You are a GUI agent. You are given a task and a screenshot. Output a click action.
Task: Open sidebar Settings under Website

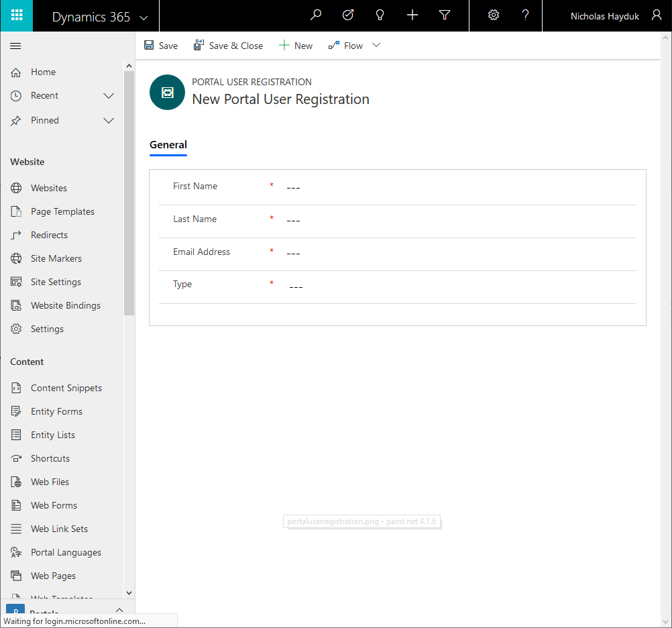tap(47, 329)
